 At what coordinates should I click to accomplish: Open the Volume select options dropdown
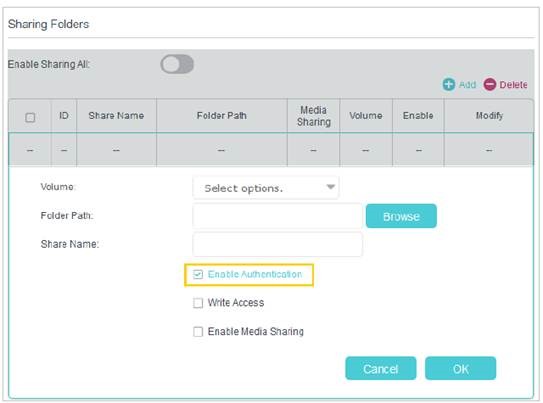click(266, 188)
